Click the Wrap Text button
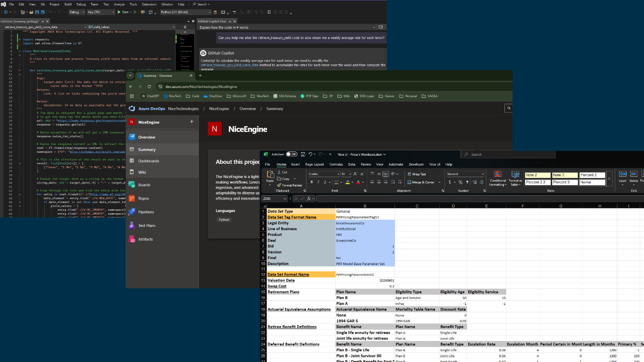644x362 pixels. pyautogui.click(x=416, y=174)
